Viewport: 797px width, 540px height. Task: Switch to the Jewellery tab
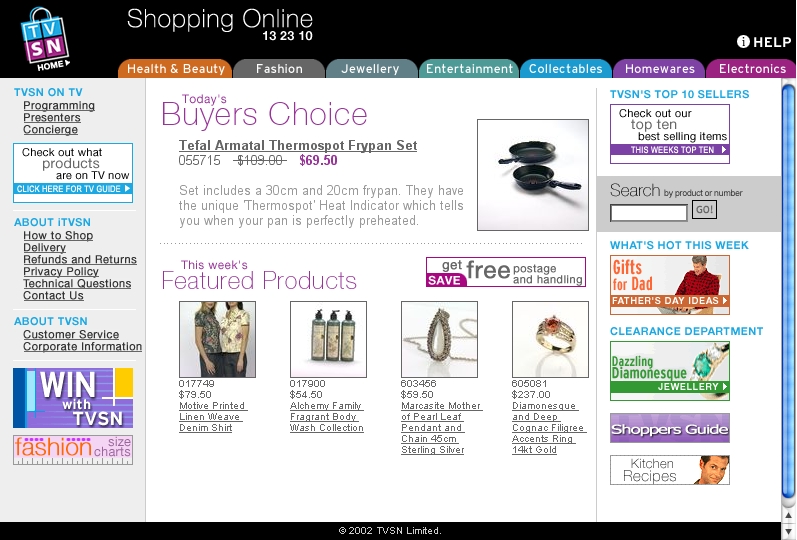(371, 69)
